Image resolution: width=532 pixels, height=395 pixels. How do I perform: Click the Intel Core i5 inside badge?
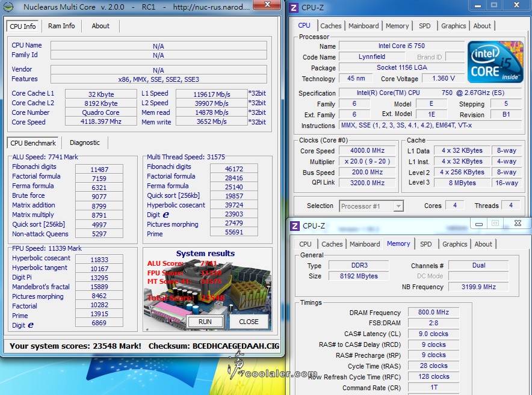tap(495, 62)
